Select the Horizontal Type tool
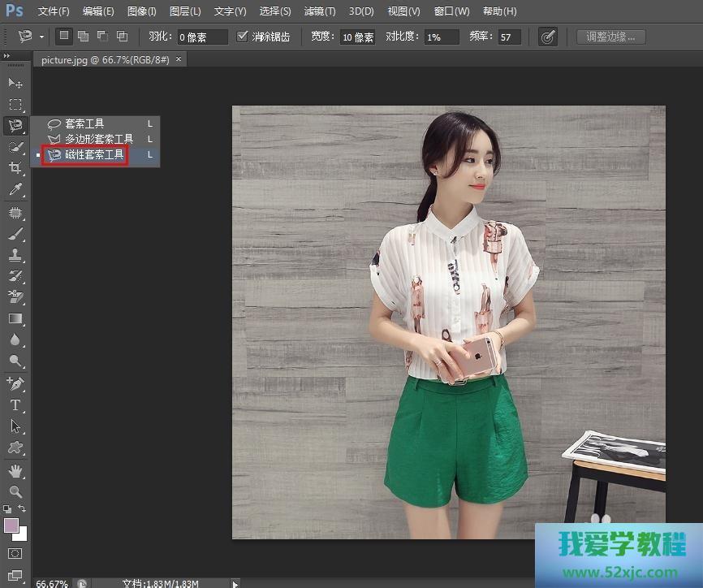703x588 pixels. click(x=15, y=404)
